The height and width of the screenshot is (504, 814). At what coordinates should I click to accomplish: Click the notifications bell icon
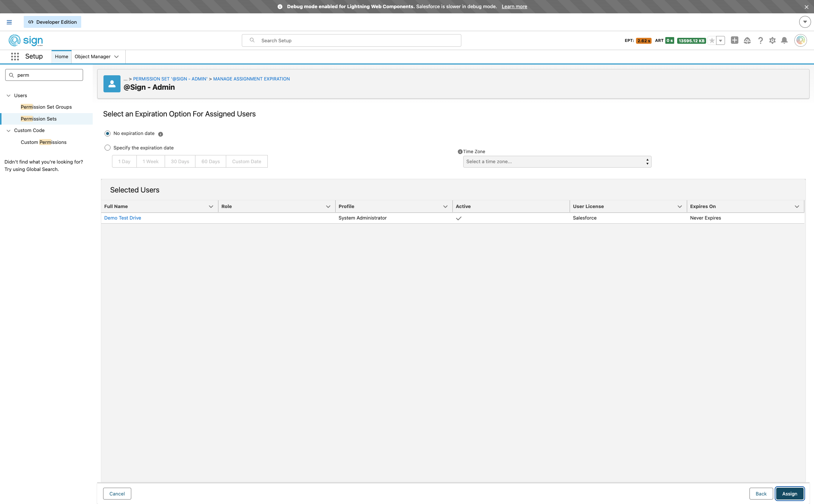click(784, 40)
